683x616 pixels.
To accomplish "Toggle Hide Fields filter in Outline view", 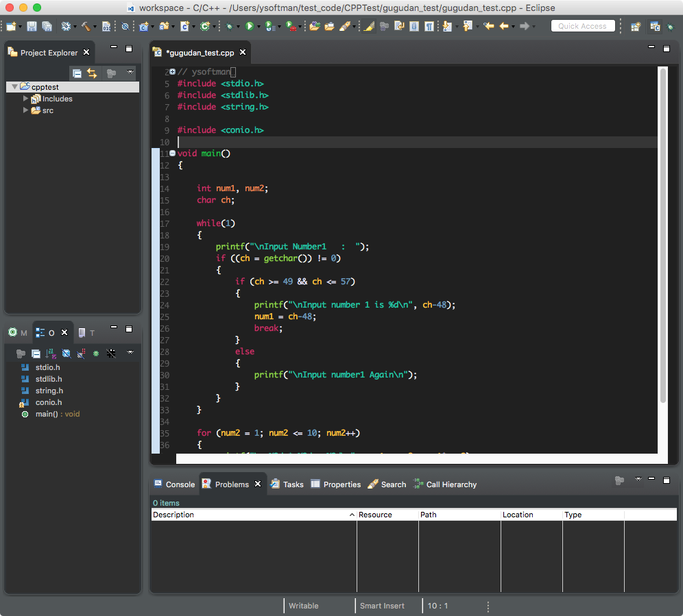I will tap(67, 354).
